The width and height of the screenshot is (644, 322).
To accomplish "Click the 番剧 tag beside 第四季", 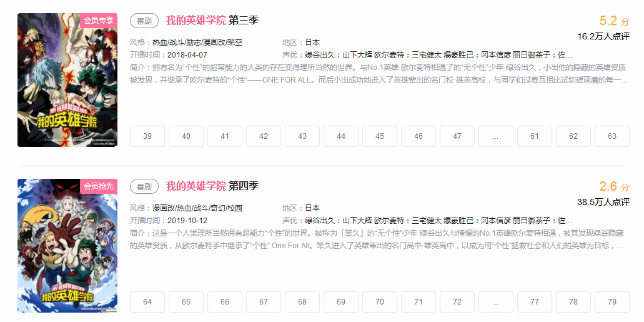I will click(x=144, y=186).
